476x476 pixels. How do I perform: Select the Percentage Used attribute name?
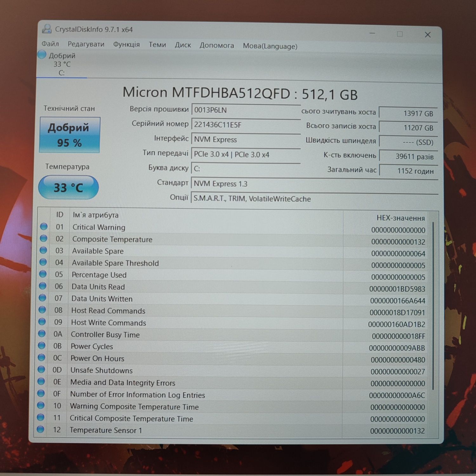(99, 275)
